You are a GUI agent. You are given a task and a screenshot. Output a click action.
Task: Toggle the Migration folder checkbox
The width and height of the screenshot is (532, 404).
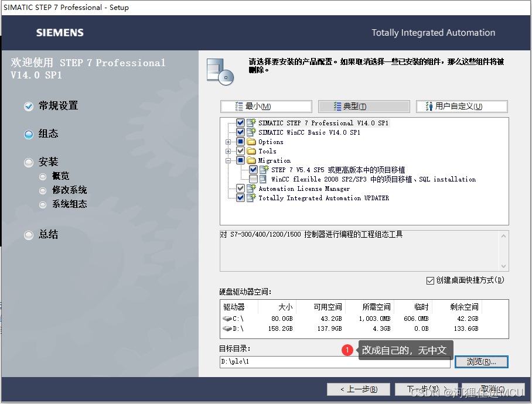[x=241, y=160]
